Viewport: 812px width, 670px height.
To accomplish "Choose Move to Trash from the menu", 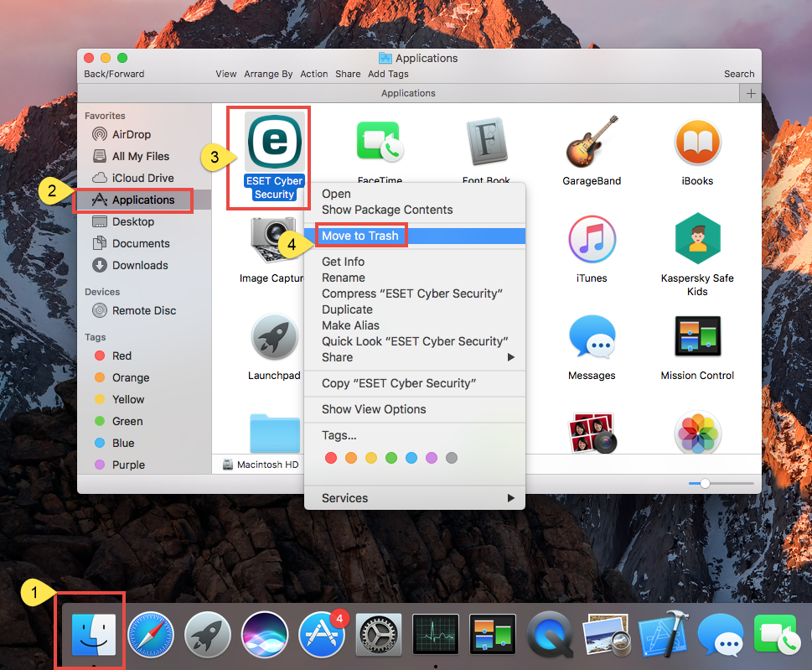I will pos(361,235).
